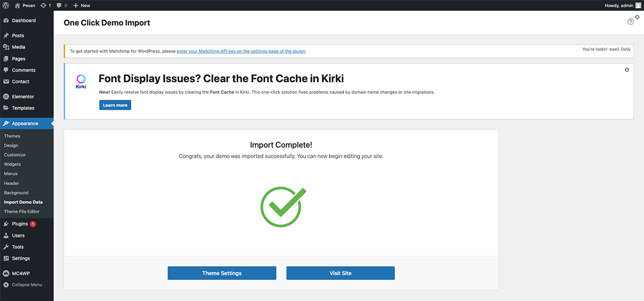Click the Templates folder icon

pyautogui.click(x=6, y=108)
